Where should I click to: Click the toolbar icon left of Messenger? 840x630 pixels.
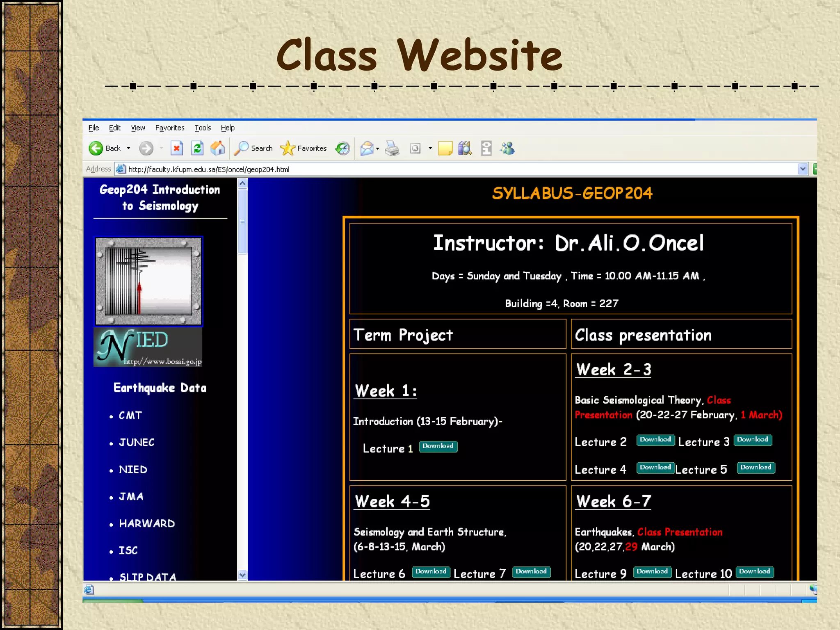(x=486, y=148)
